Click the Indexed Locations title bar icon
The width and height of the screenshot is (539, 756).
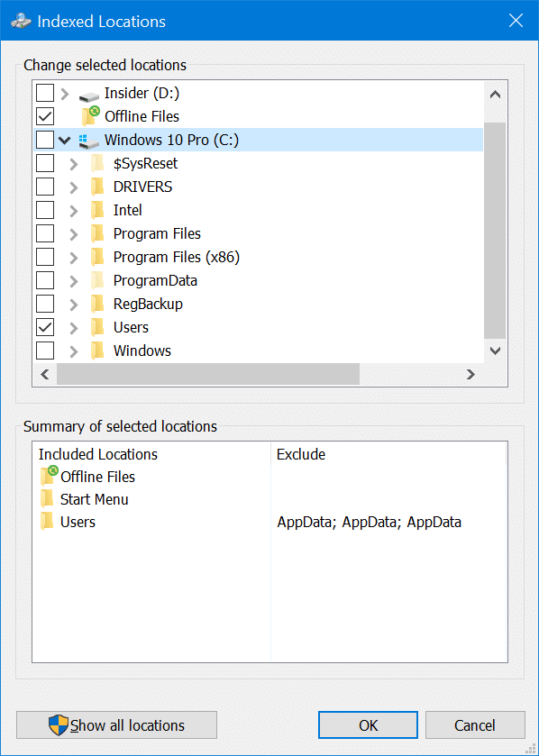pyautogui.click(x=21, y=22)
